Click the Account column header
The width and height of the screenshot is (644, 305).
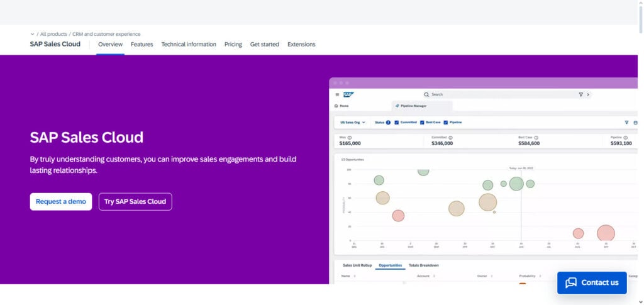[423, 276]
